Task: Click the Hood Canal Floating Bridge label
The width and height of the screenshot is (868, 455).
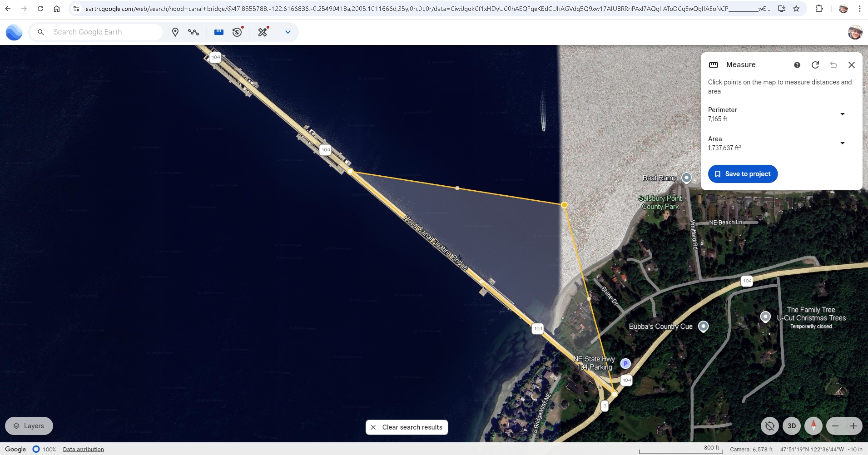Action: pyautogui.click(x=436, y=242)
